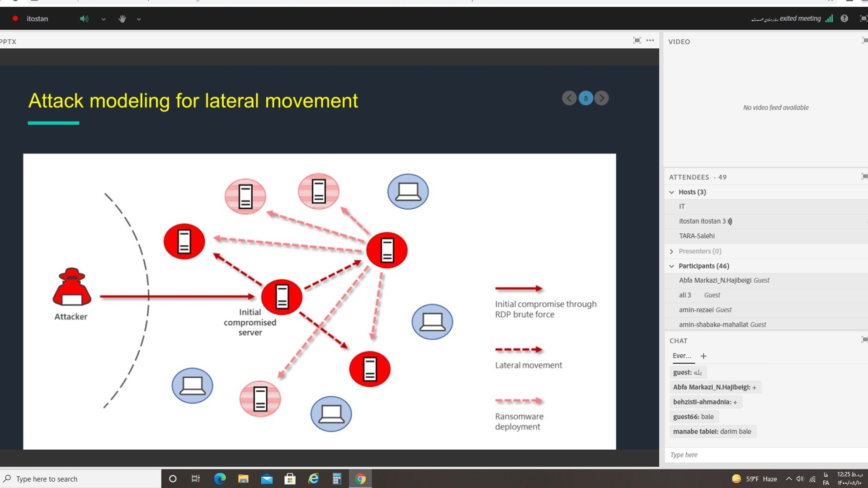Go to previous slide arrow
This screenshot has width=868, height=488.
tap(569, 98)
